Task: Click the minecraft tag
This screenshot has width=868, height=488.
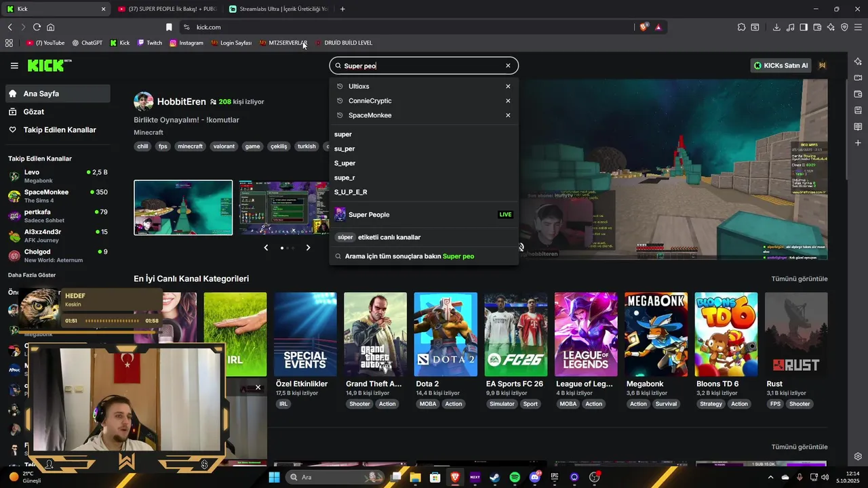Action: point(190,146)
